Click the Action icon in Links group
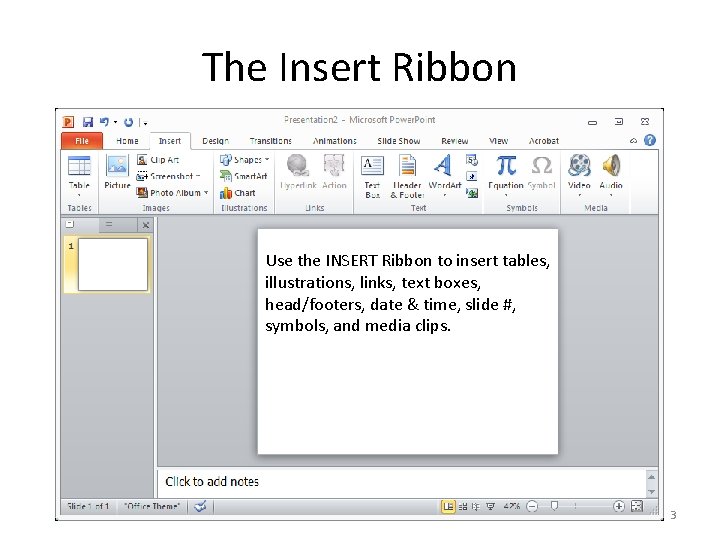The image size is (720, 540). 334,172
